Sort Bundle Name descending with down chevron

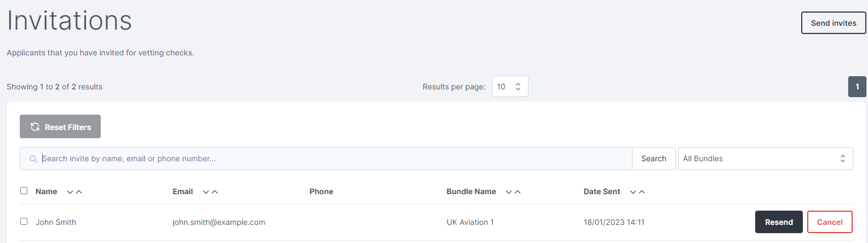pyautogui.click(x=509, y=192)
